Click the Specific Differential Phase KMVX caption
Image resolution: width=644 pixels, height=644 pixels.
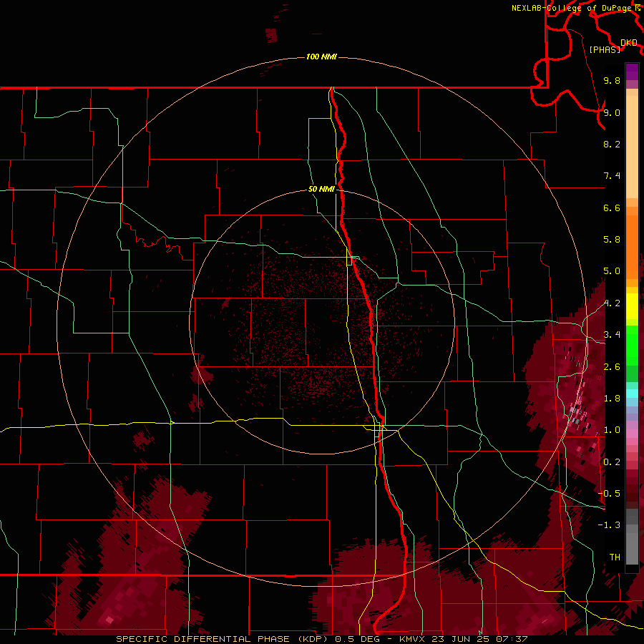[x=321, y=639]
